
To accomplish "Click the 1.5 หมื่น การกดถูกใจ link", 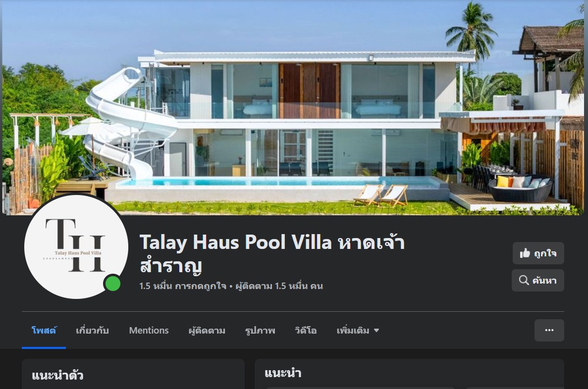I will coord(183,286).
